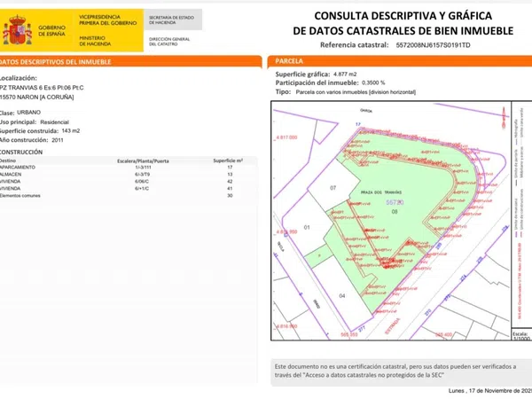Click the Superficie gráfica label
The image size is (532, 399).
(302, 74)
